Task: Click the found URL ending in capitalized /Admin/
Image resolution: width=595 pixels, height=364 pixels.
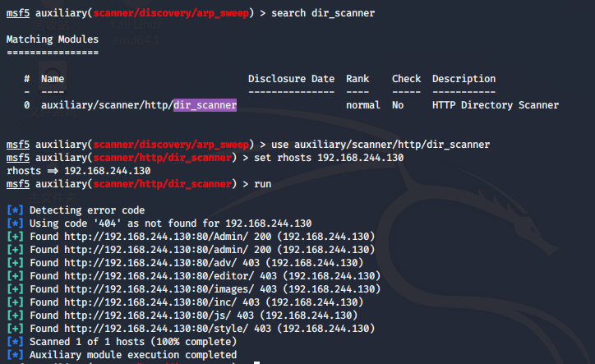Action: point(156,237)
